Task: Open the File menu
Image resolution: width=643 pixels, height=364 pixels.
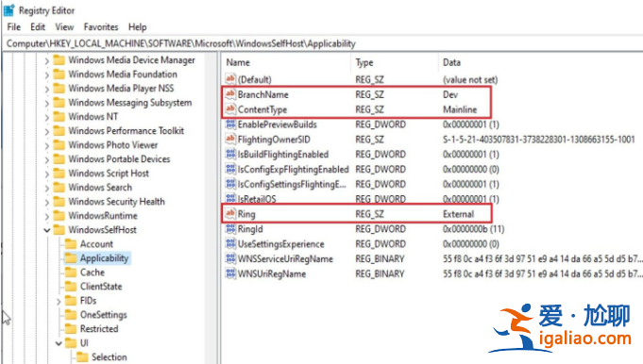Action: click(13, 27)
